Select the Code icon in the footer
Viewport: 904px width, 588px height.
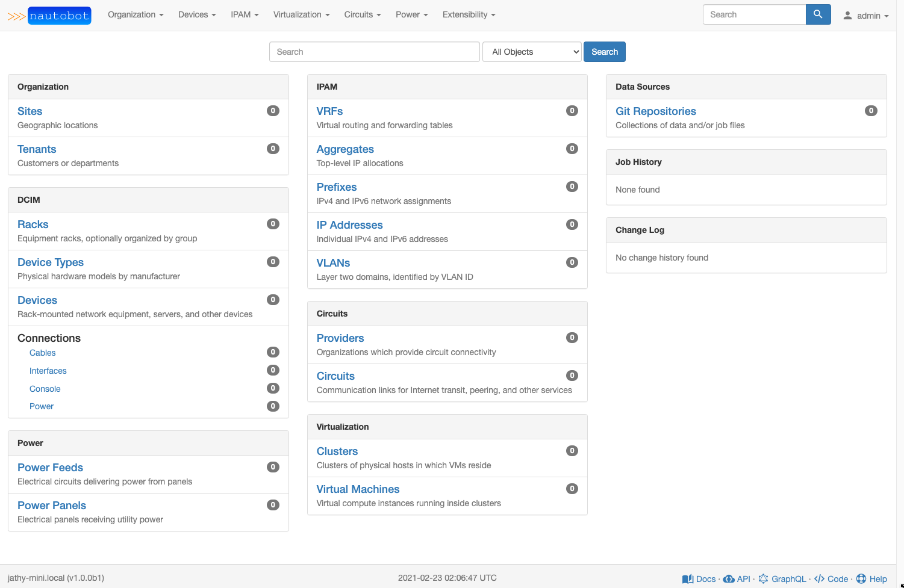(819, 578)
